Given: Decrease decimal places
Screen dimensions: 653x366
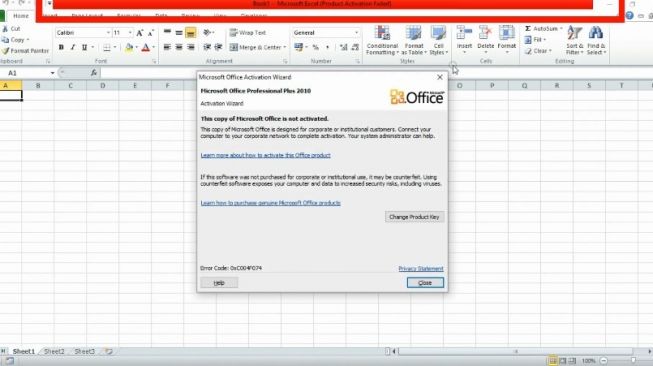Looking at the screenshot, I should [355, 47].
